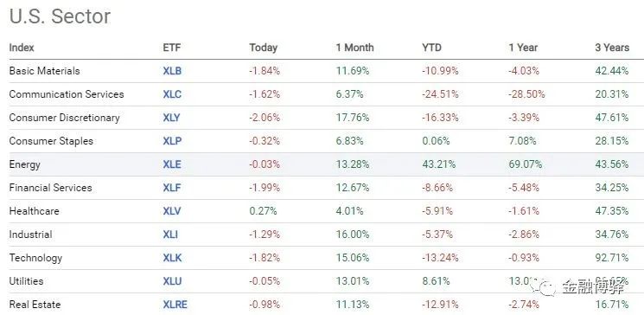Open the XLP ETF link

[172, 141]
